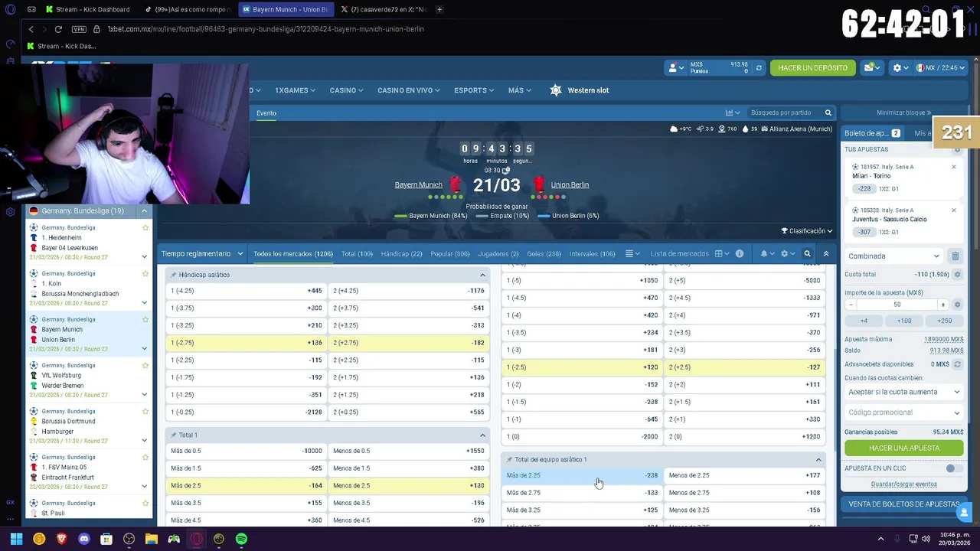Open the messages envelope menu in the header
Image resolution: width=980 pixels, height=551 pixels.
[x=872, y=67]
